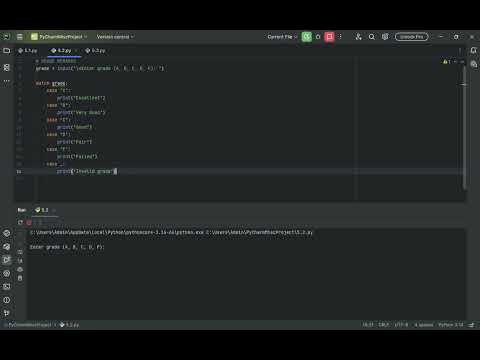This screenshot has height=360, width=480.
Task: Open the Code With Me icon
Action: point(358,37)
